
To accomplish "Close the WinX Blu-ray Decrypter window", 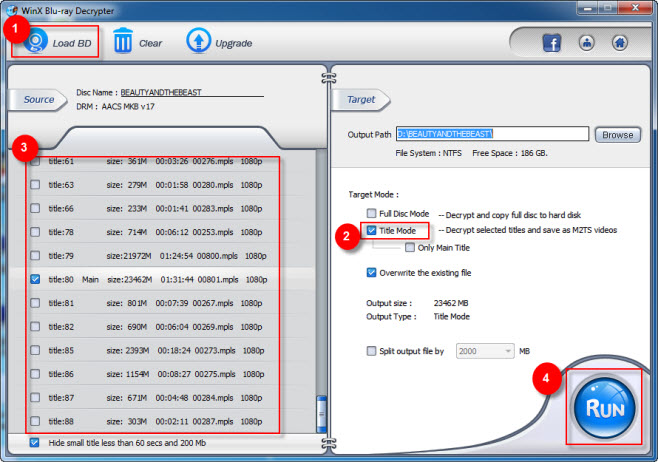I will pos(635,8).
